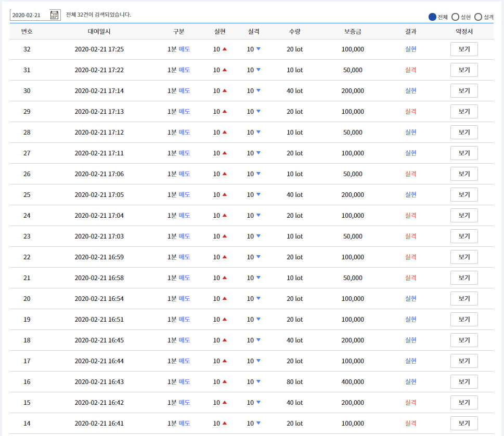The height and width of the screenshot is (436, 504).
Task: Click the 대여일시 column header
Action: pos(99,32)
